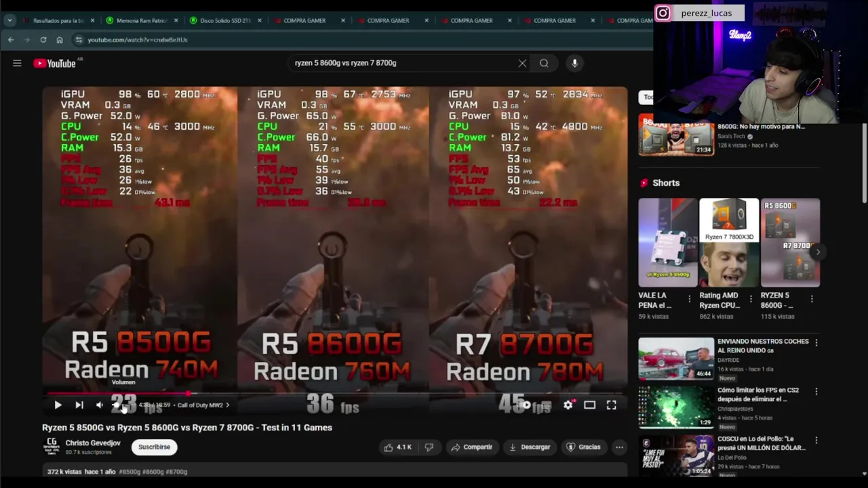Open the ENVIANDO NUESTROS COCHES video thumbnail

(676, 358)
